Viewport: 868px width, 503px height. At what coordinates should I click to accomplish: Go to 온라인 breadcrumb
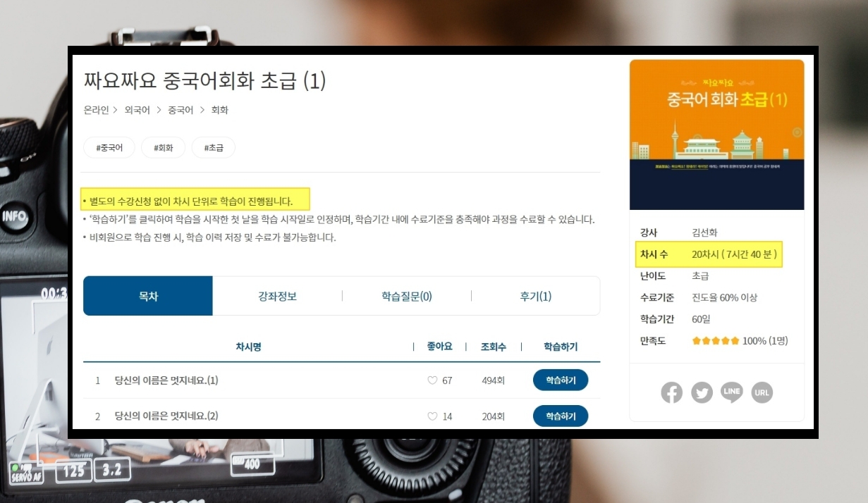pos(96,110)
